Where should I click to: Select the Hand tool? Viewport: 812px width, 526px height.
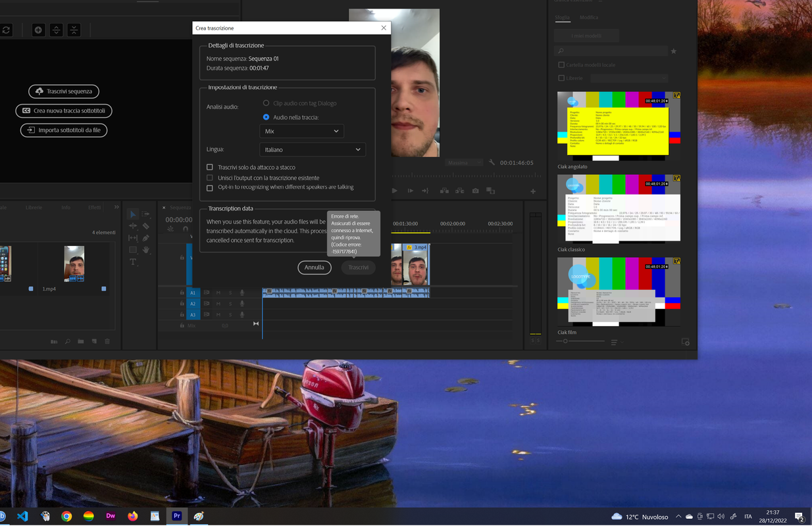coord(146,250)
